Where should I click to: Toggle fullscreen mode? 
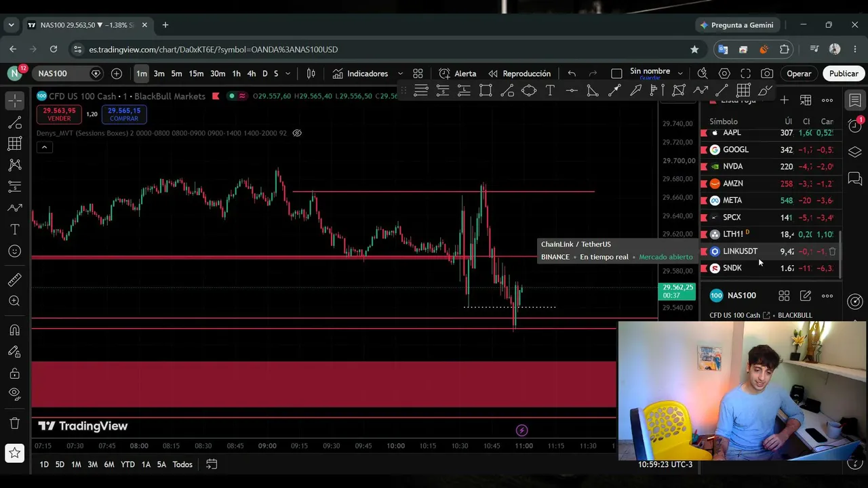coord(746,73)
